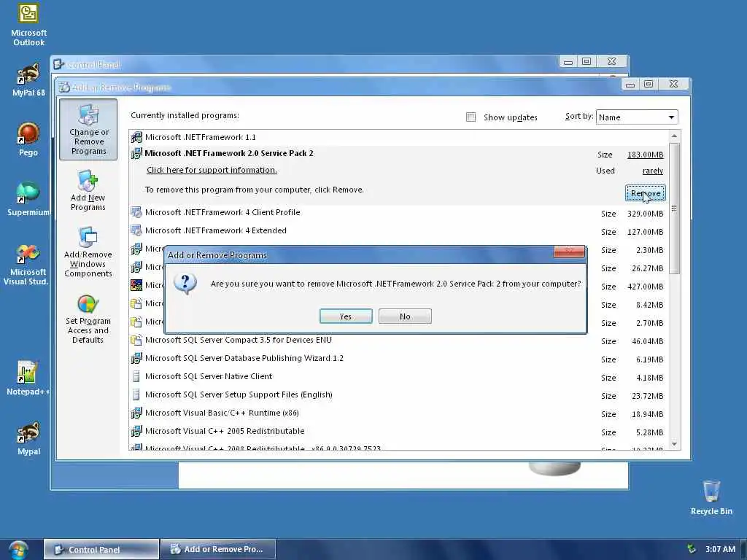This screenshot has height=560, width=747.
Task: Open the Recycle Bin
Action: coord(711,497)
